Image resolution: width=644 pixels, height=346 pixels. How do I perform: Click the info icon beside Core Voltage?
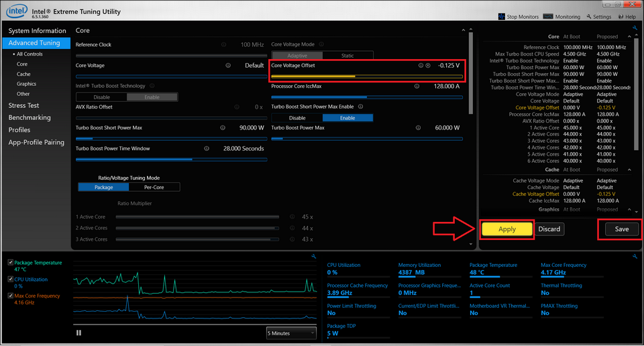[x=228, y=66]
